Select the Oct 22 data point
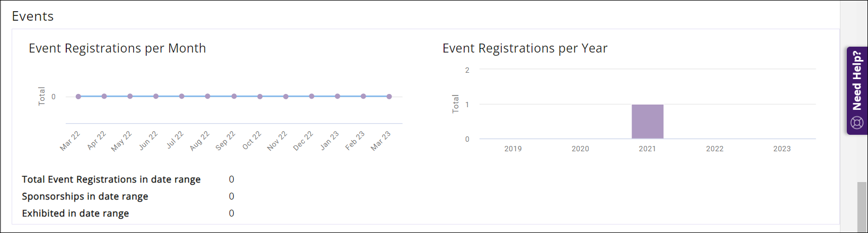Image resolution: width=868 pixels, height=233 pixels. pos(260,97)
